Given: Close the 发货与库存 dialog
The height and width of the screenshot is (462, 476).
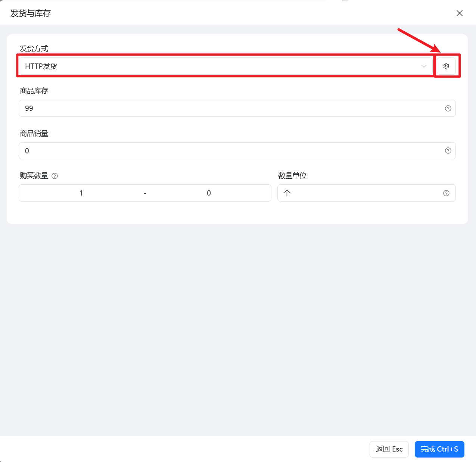Looking at the screenshot, I should pos(459,13).
